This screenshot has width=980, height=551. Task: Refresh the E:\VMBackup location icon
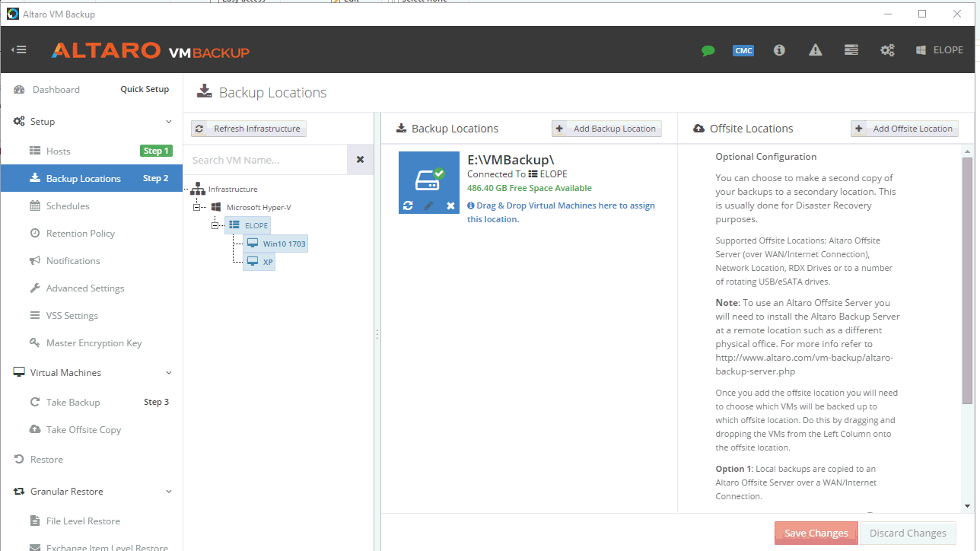click(408, 205)
